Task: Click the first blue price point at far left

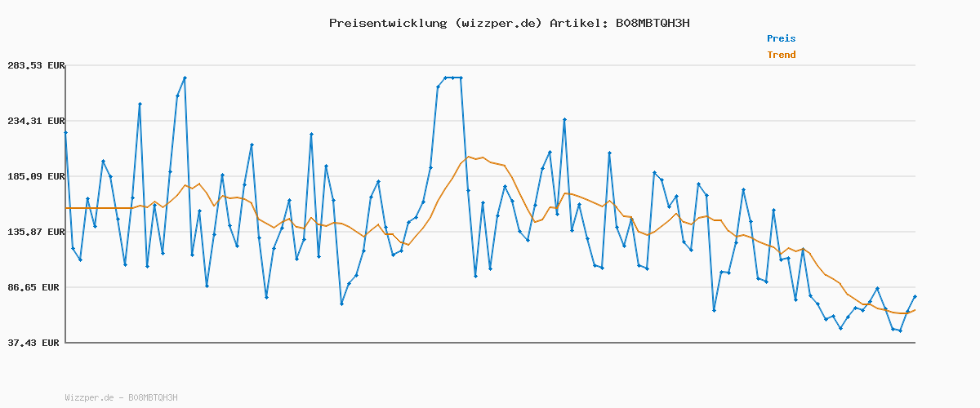Action: click(65, 132)
